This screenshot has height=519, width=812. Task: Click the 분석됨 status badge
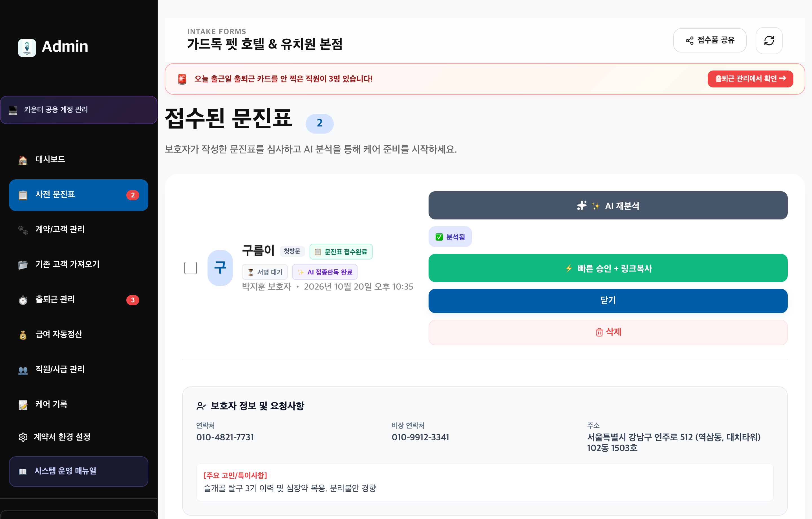[450, 237]
